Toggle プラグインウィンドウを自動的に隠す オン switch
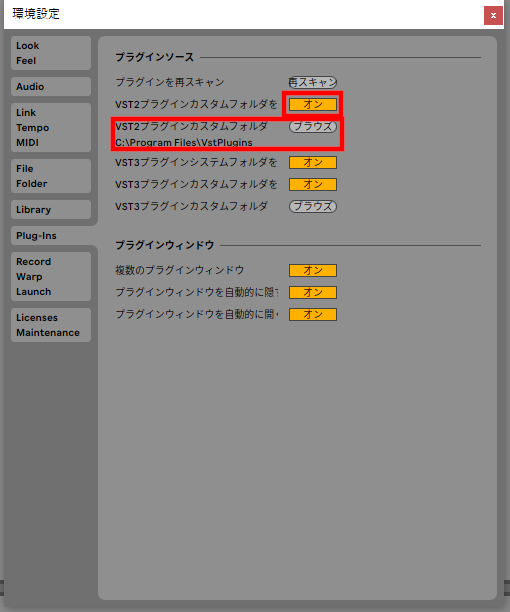The image size is (510, 612). [313, 292]
